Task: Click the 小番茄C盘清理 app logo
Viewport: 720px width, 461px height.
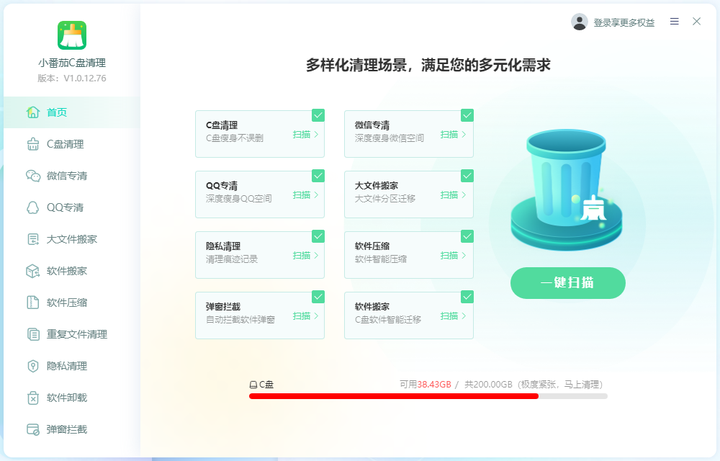Action: 72,35
